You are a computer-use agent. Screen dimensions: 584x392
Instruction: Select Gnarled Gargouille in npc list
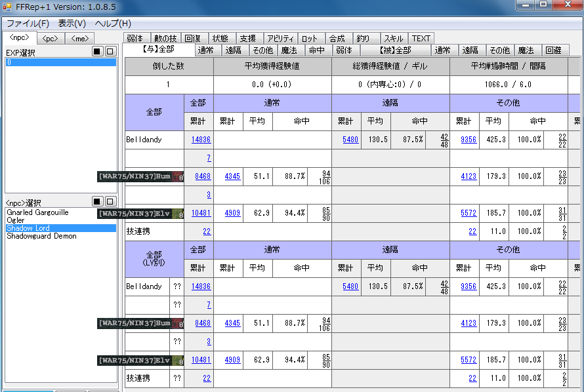[x=37, y=213]
